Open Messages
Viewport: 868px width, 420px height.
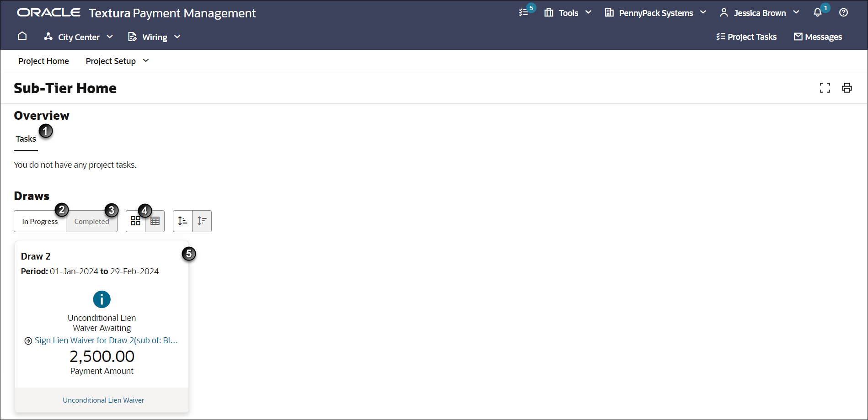[x=818, y=37]
